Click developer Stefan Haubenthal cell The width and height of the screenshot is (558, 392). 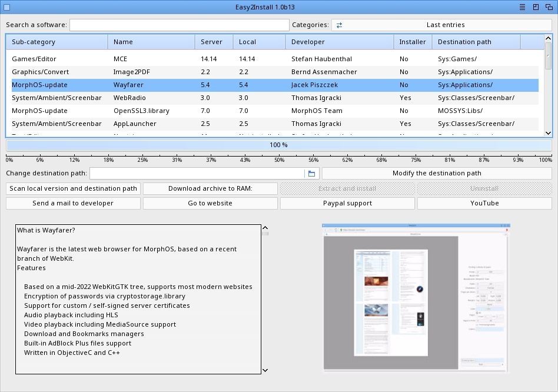tap(322, 59)
